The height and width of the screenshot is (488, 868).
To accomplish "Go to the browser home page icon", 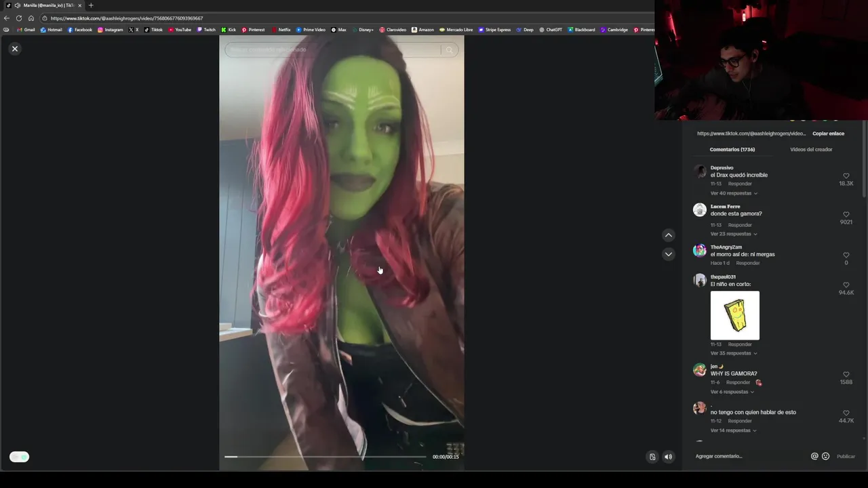I will coord(31,18).
